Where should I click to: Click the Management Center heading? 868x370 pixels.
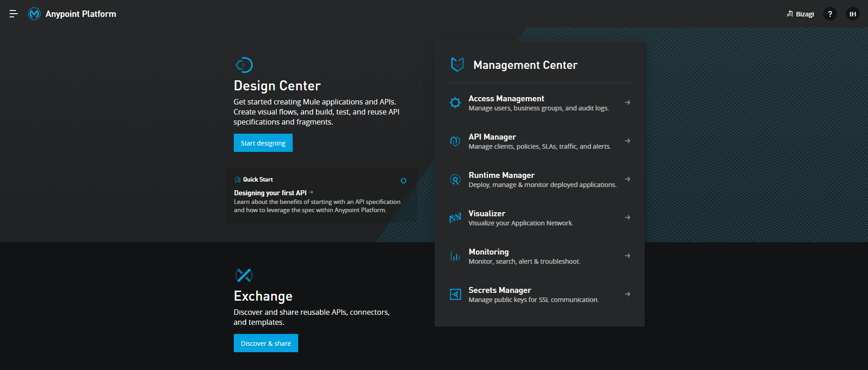point(526,65)
